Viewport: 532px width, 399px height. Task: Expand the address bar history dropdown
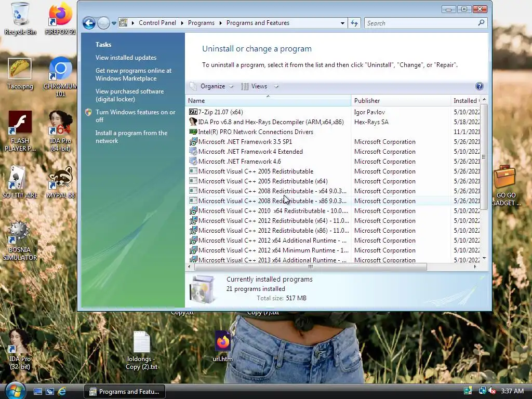click(x=342, y=23)
